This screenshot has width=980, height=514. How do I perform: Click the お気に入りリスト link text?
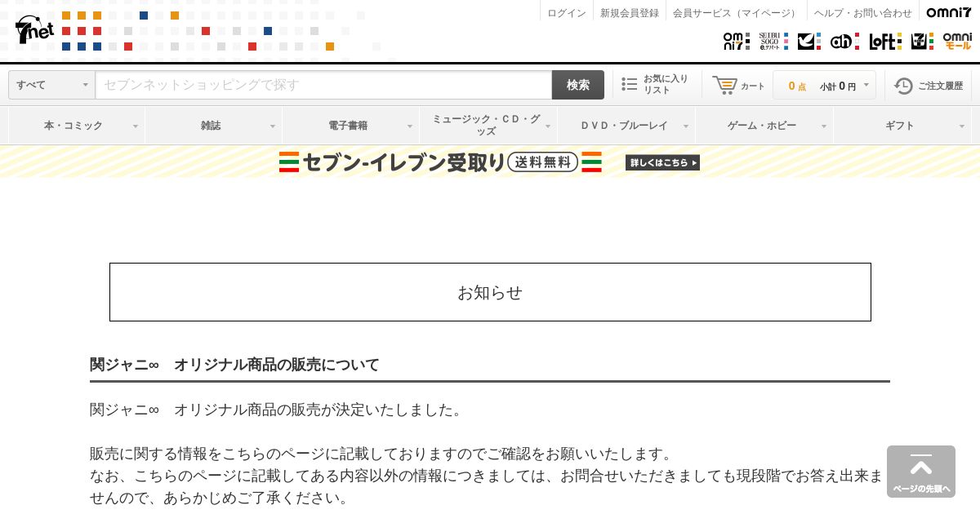(x=666, y=84)
